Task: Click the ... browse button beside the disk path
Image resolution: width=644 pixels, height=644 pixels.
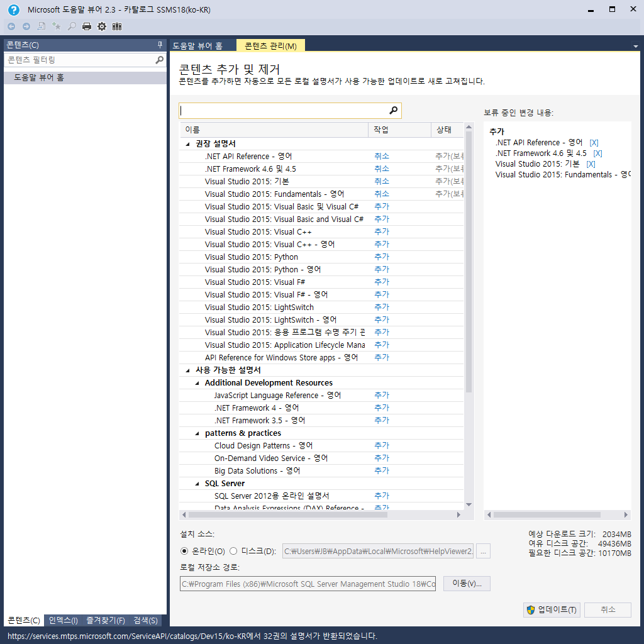Action: pos(484,551)
